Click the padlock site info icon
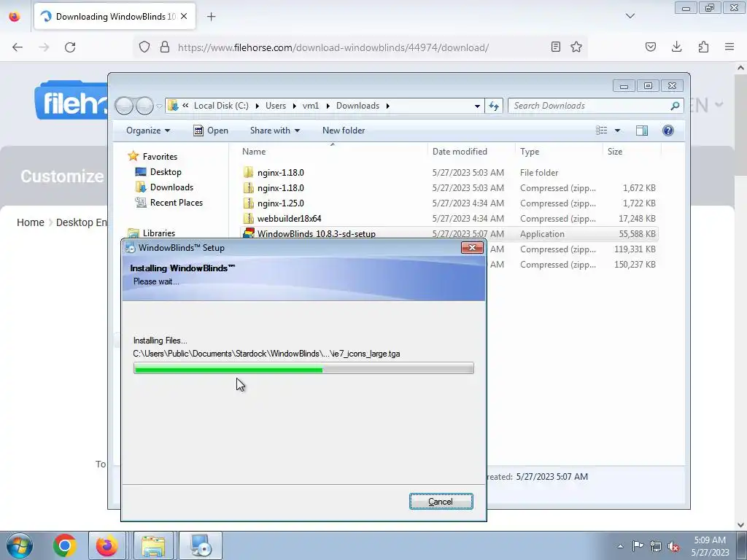This screenshot has height=560, width=747. pos(165,47)
